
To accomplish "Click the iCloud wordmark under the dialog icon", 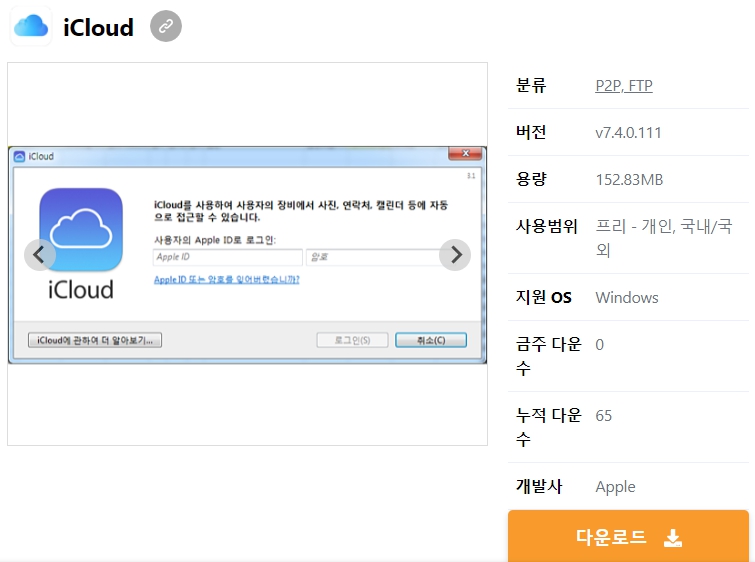I will pos(81,290).
